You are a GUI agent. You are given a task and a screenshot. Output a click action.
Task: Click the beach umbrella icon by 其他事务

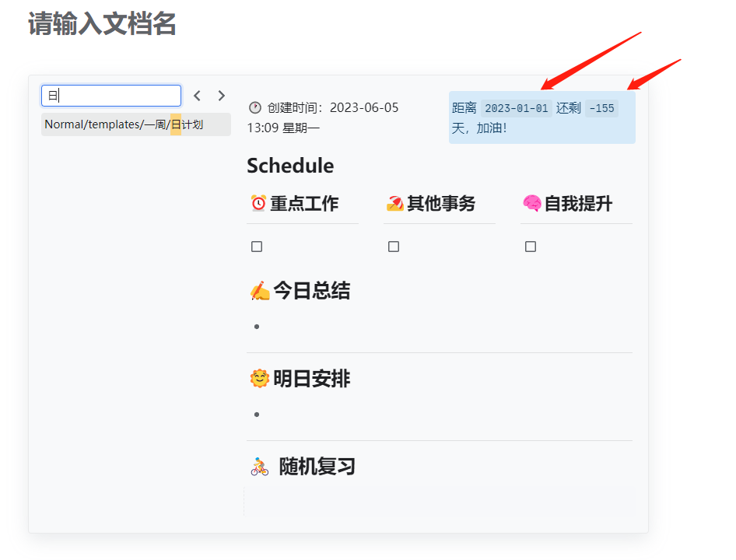pyautogui.click(x=394, y=203)
